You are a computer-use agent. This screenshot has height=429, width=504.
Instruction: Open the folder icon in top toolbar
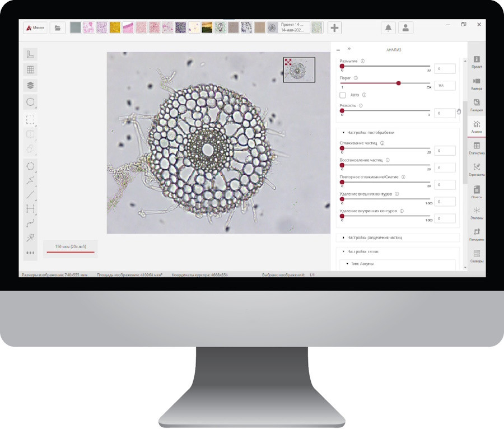(x=58, y=28)
